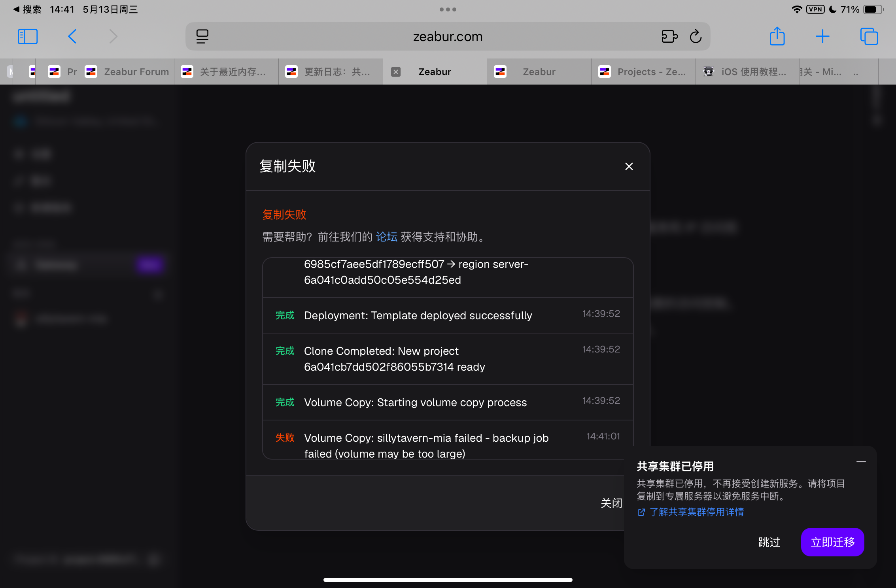
Task: Switch to the 关于最近内存 tab
Action: [226, 72]
